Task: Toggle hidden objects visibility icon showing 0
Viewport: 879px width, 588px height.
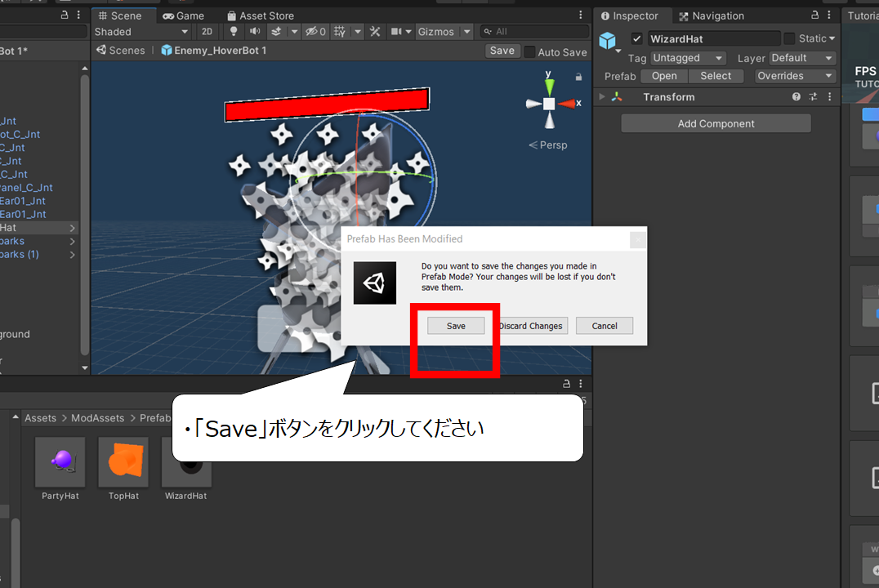Action: 315,31
